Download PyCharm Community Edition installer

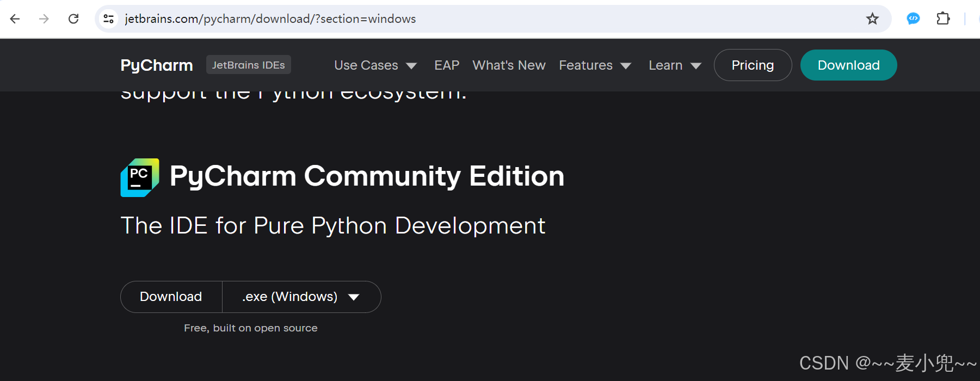pyautogui.click(x=171, y=297)
